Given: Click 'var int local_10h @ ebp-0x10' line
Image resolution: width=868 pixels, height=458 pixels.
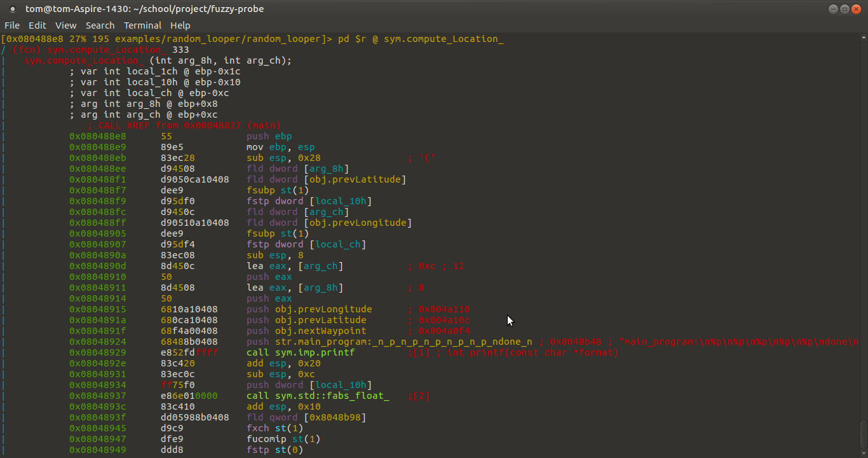Looking at the screenshot, I should [155, 82].
